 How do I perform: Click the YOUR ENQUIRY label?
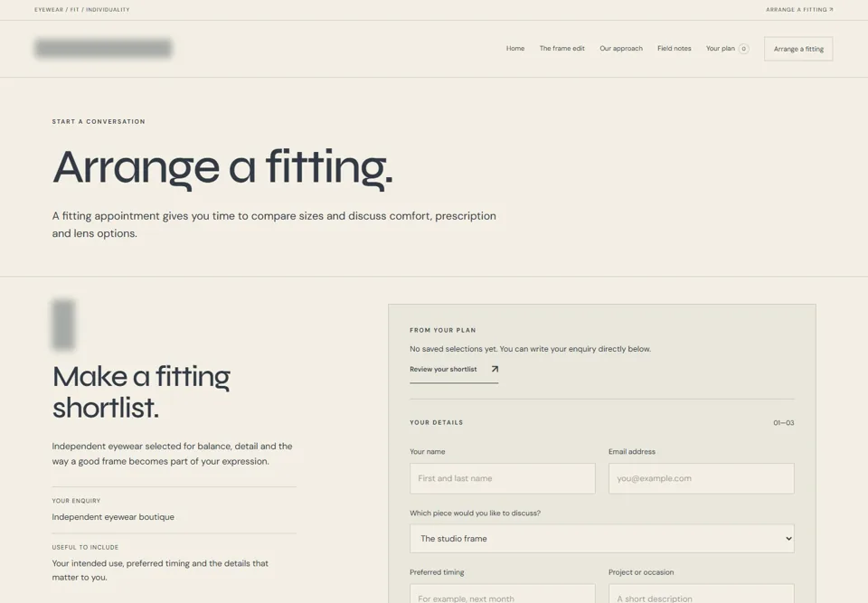pyautogui.click(x=76, y=501)
